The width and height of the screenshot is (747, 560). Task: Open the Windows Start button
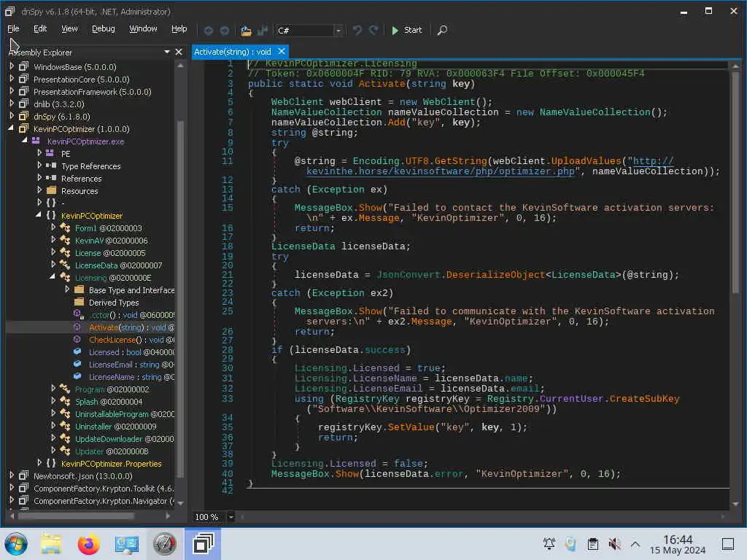tap(16, 544)
